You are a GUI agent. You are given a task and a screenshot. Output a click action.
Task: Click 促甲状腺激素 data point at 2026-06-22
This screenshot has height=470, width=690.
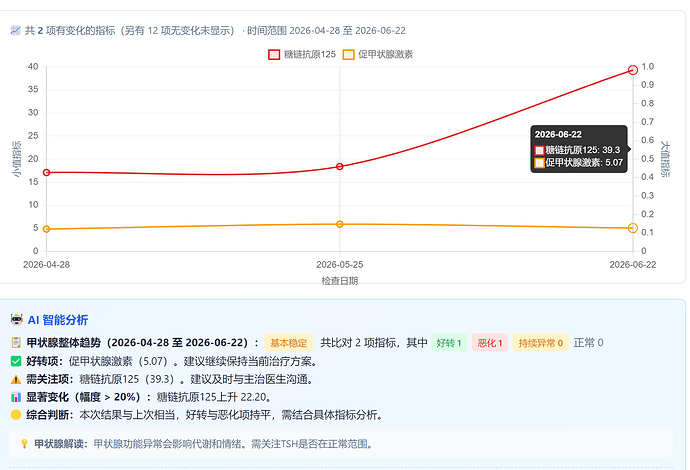(633, 228)
